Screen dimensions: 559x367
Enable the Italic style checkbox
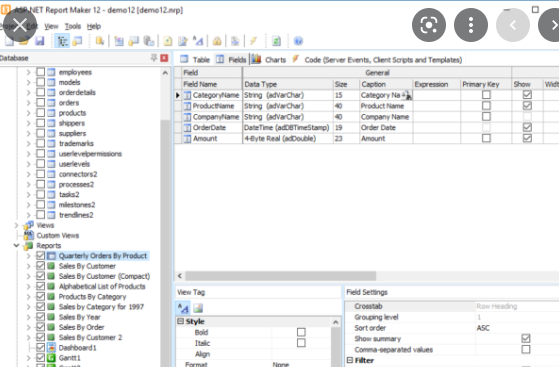(x=301, y=343)
